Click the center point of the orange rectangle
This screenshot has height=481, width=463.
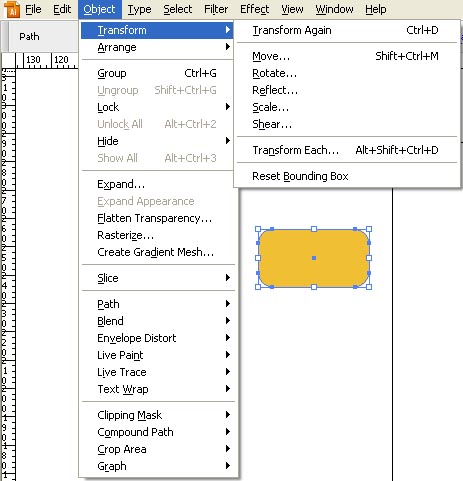[x=314, y=258]
